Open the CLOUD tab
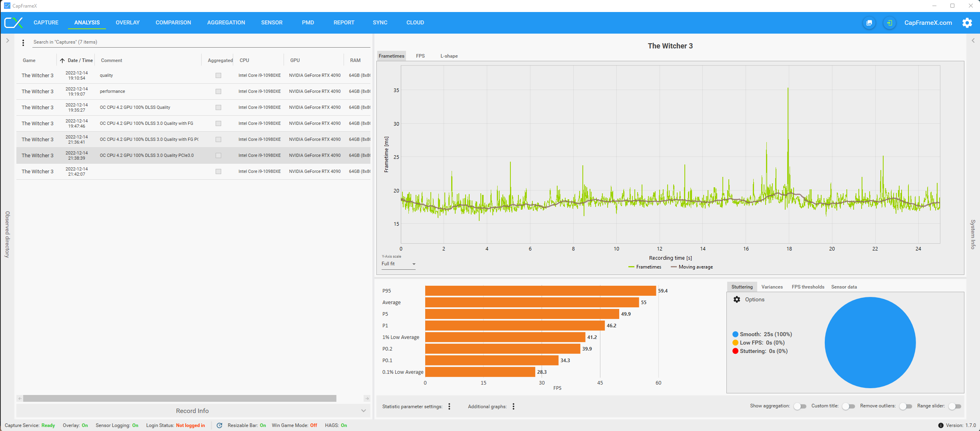 click(x=415, y=22)
